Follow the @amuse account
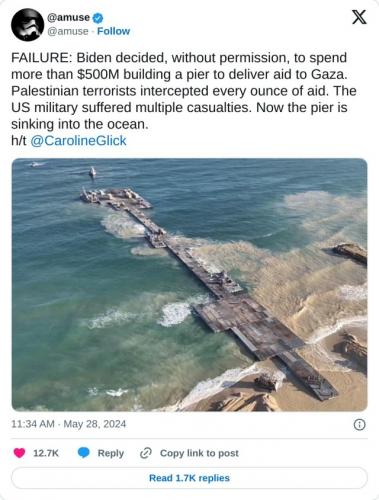 113,31
